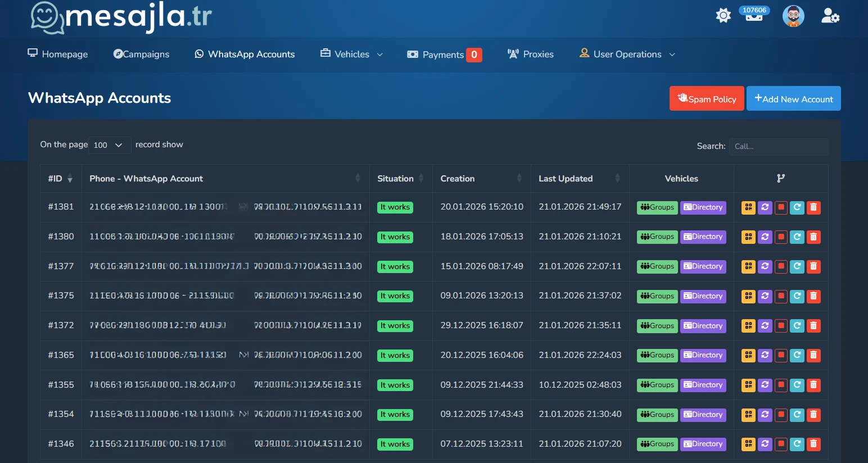This screenshot has height=463, width=868.
Task: Open the user settings icon in header
Action: tap(830, 16)
